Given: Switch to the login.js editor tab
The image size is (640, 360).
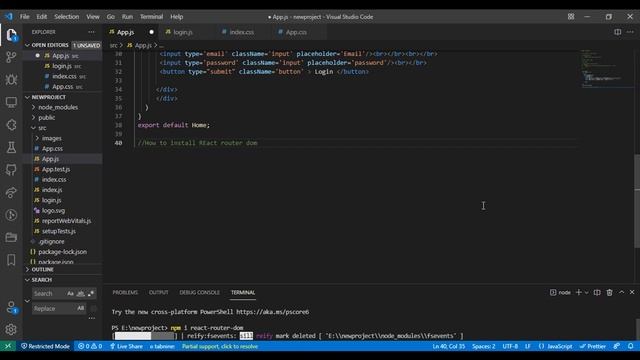Looking at the screenshot, I should point(183,32).
